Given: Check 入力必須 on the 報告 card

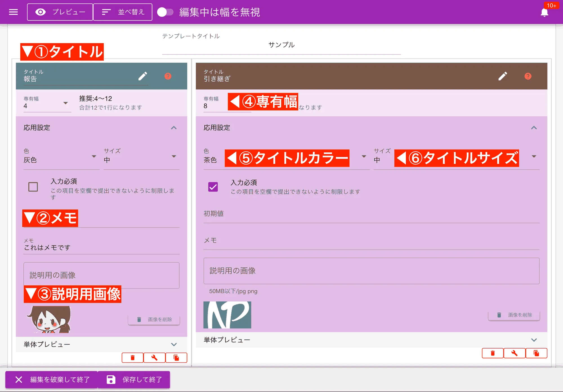Looking at the screenshot, I should pos(33,187).
